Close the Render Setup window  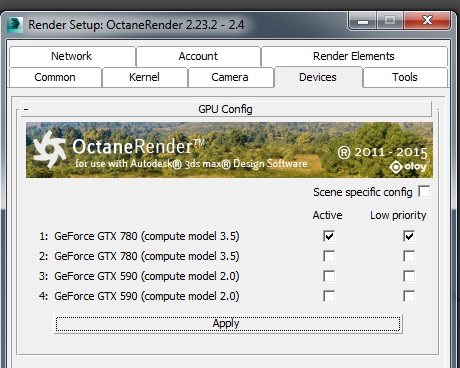point(427,20)
